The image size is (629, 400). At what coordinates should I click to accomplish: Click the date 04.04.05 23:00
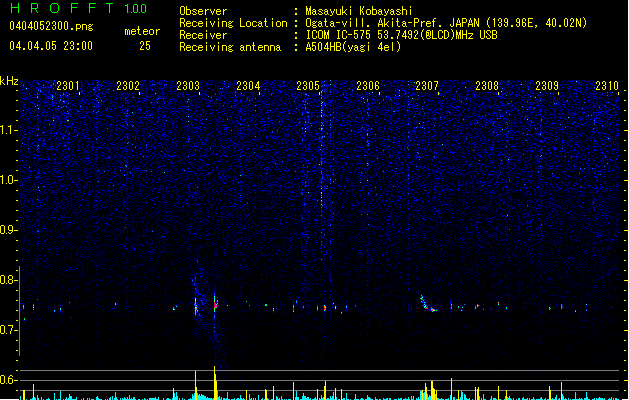pos(51,46)
